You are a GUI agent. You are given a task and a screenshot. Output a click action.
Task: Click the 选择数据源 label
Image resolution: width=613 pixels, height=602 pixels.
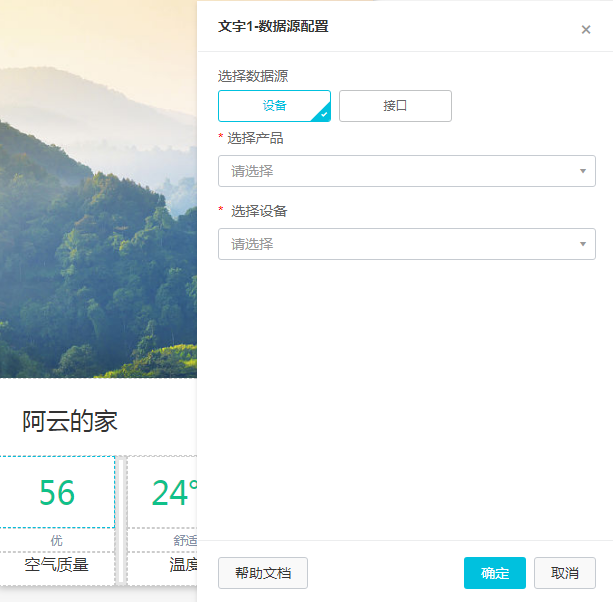click(x=253, y=76)
